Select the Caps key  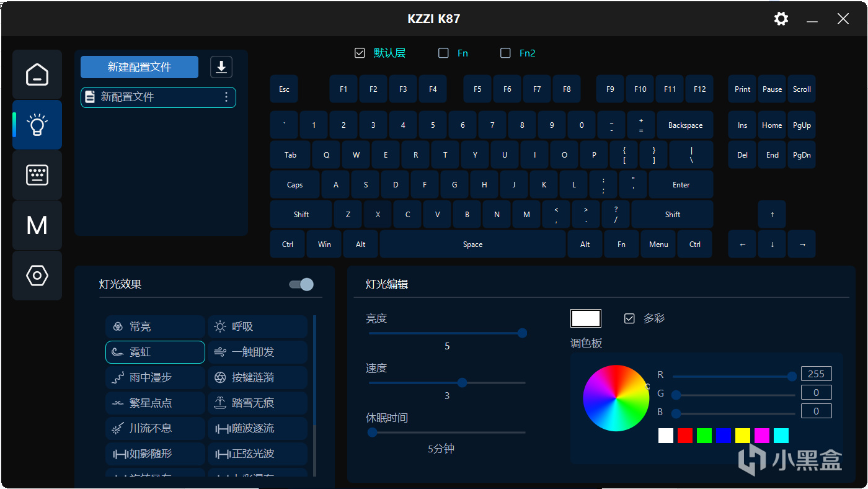point(295,185)
